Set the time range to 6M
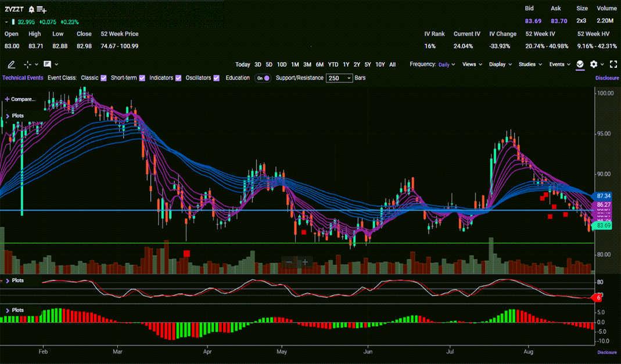 pos(320,64)
